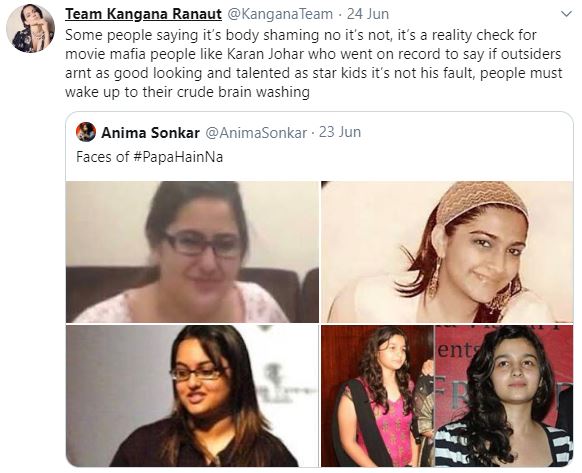Open the @AnimaSonkar handle
Viewport: 582px width, 473px height.
[x=256, y=133]
